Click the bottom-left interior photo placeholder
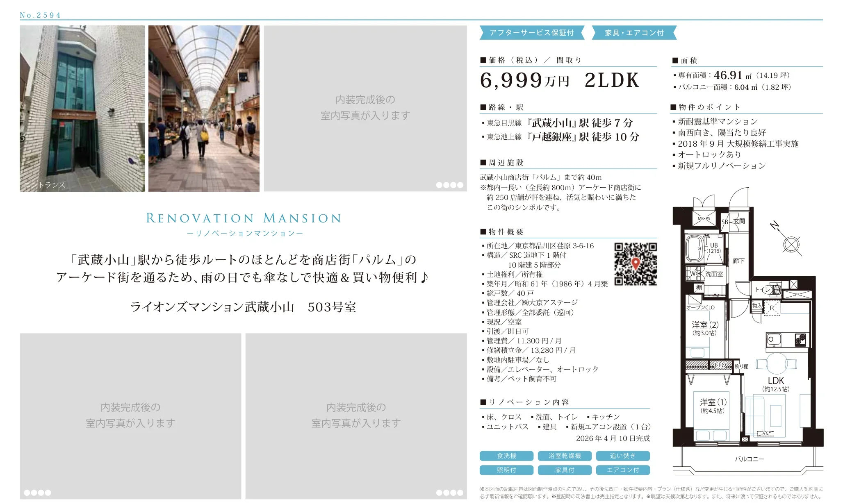This screenshot has height=504, width=843. pos(130,416)
